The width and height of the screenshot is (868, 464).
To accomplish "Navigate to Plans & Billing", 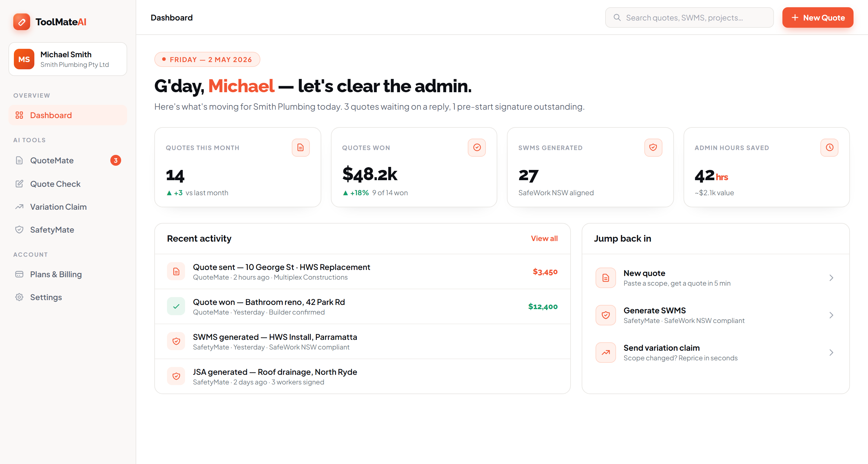I will pos(68,274).
